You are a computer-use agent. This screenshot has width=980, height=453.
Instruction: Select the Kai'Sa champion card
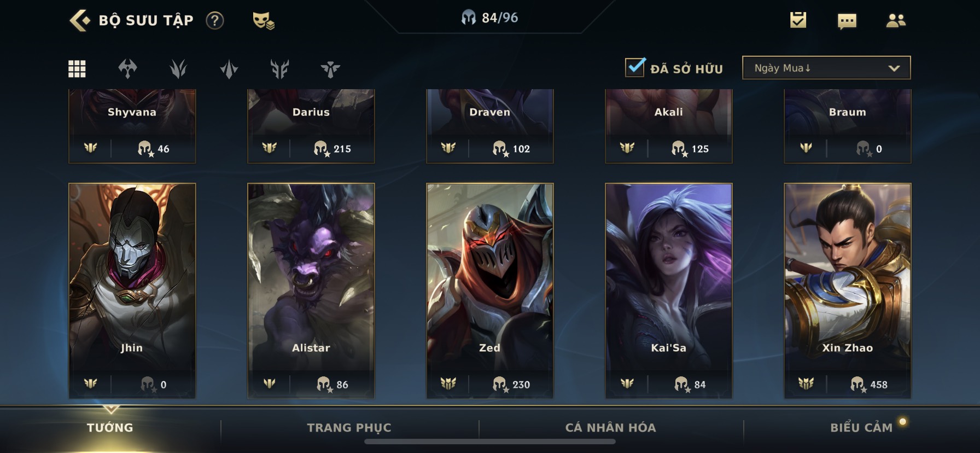click(669, 291)
